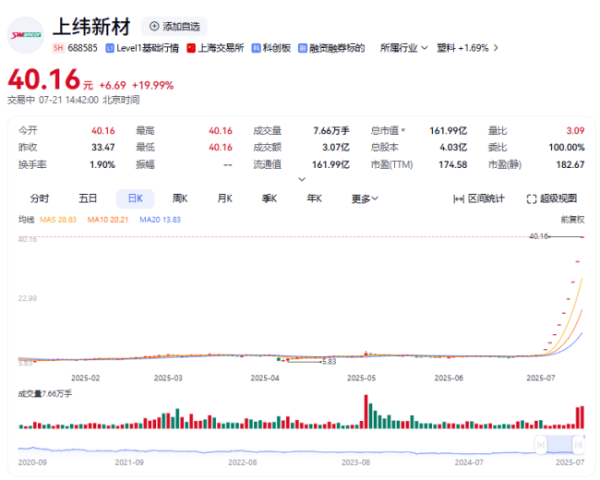
Task: Open the 更多 period dropdown
Action: pos(365,199)
